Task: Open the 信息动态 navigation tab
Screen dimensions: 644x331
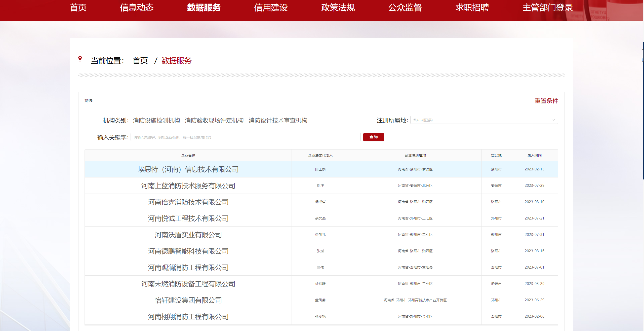Action: tap(137, 8)
